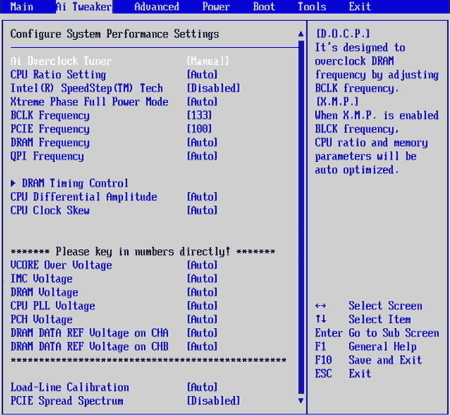Screen dimensions: 450x416
Task: Click the Select Item key hint
Action: (363, 320)
